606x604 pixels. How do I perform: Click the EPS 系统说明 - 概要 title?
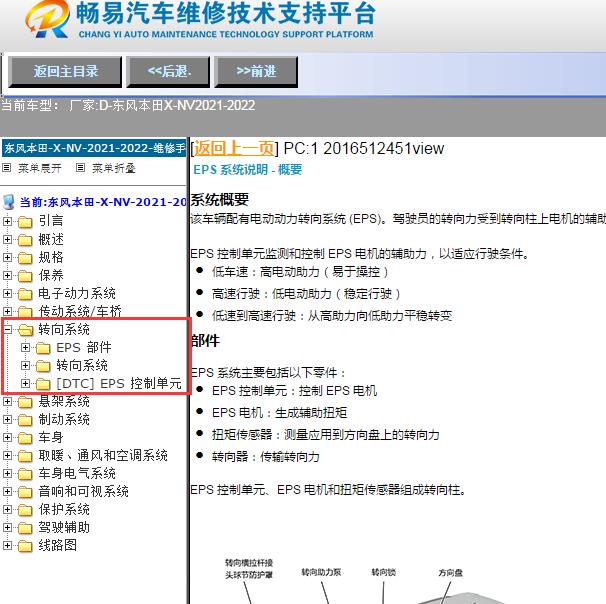click(247, 170)
